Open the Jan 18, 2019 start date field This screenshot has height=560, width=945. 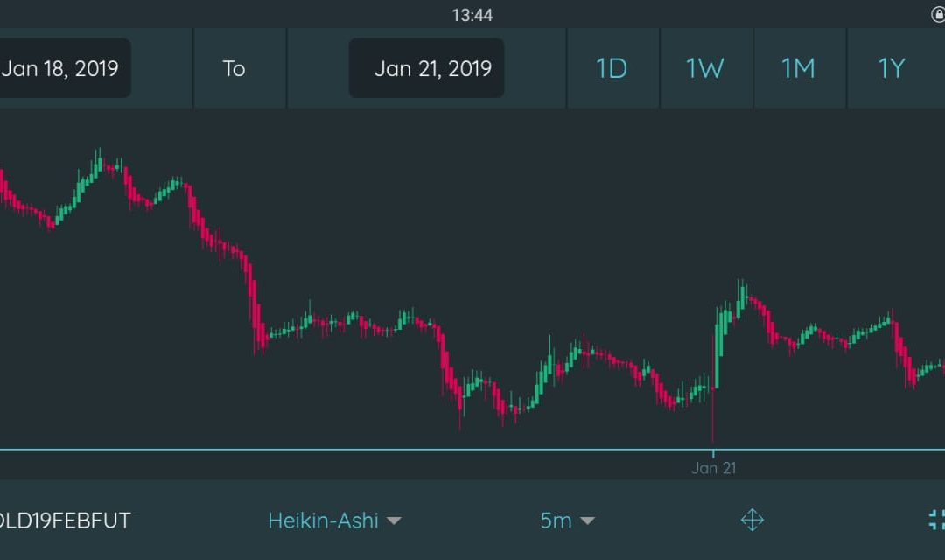[59, 68]
